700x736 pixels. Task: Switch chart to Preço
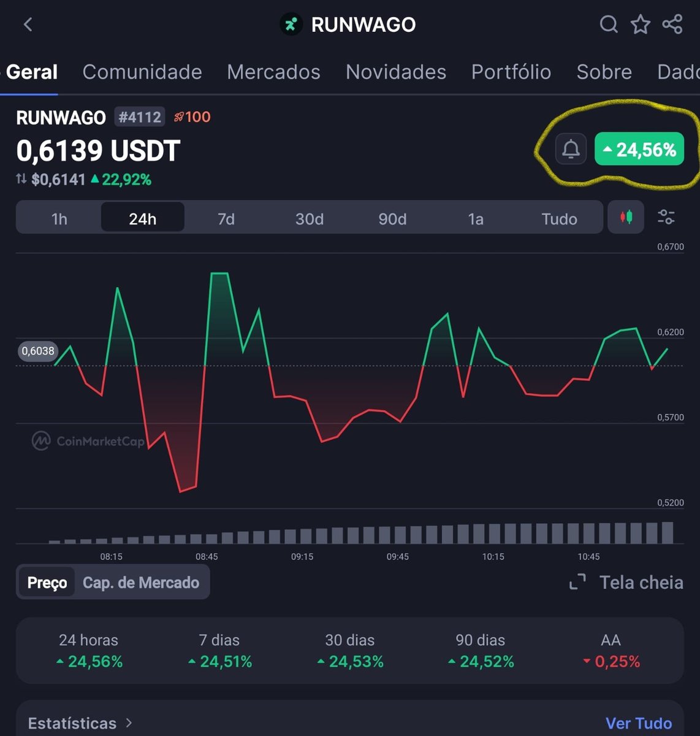(47, 583)
